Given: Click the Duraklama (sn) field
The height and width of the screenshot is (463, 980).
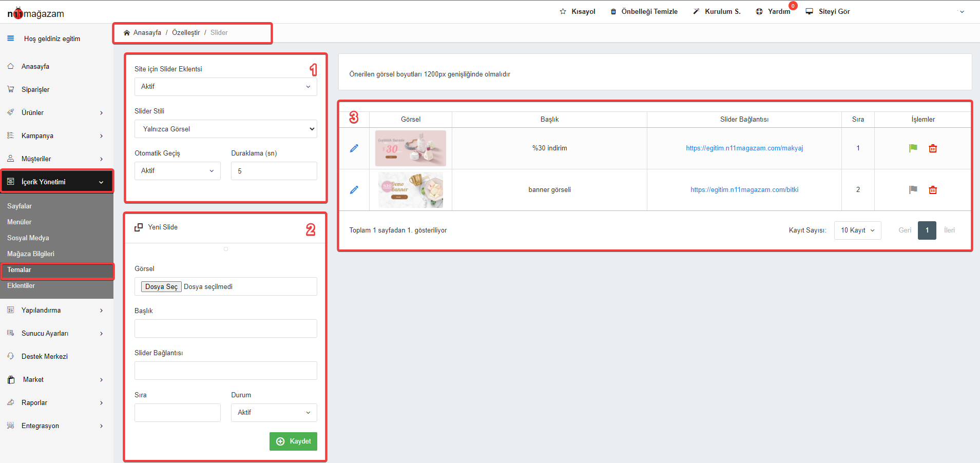Looking at the screenshot, I should [274, 171].
